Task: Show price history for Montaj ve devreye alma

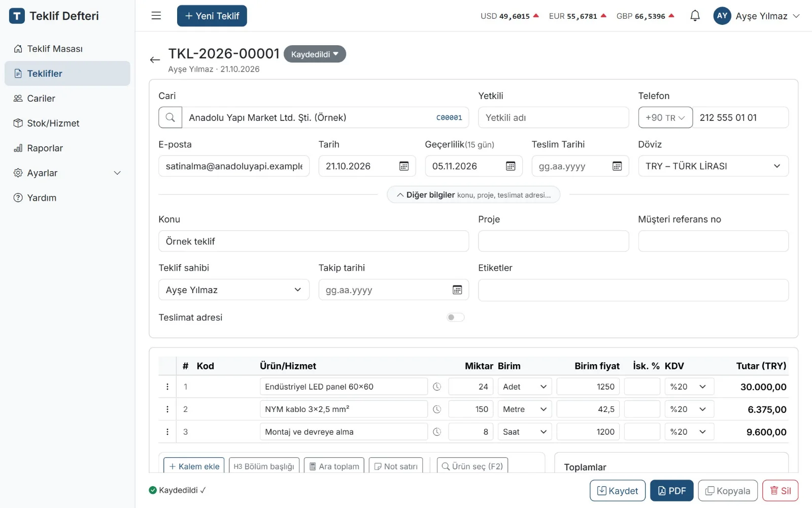Action: coord(437,432)
